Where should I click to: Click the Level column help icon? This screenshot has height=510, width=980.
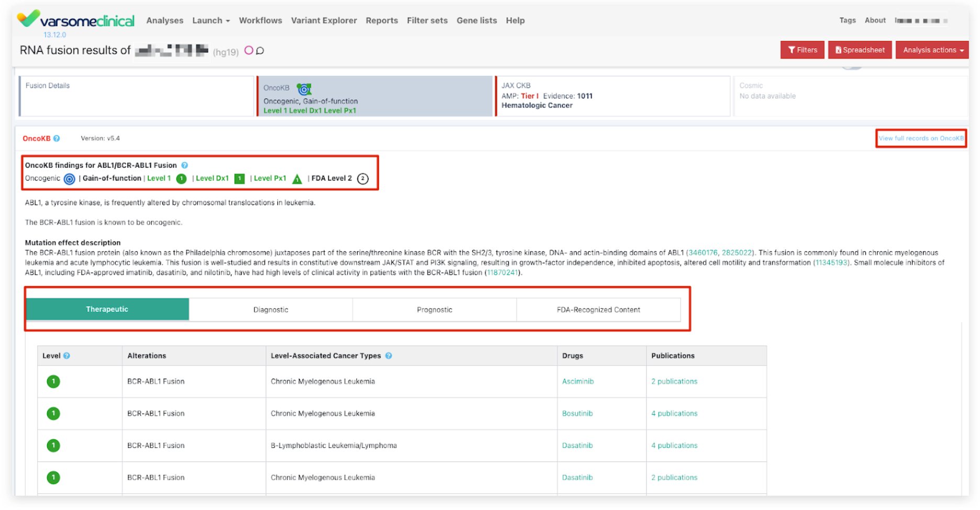(x=66, y=356)
